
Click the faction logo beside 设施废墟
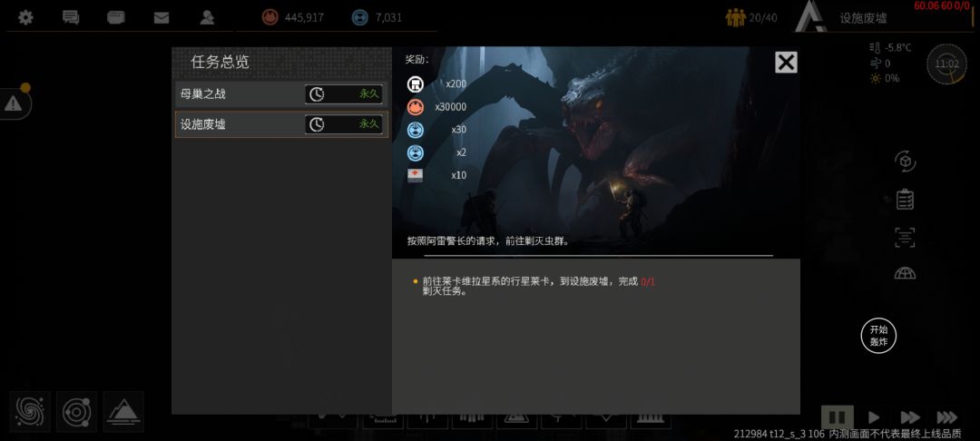[812, 17]
